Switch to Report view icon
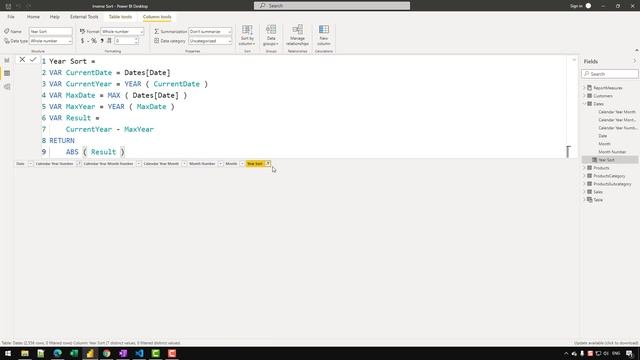Image resolution: width=640 pixels, height=360 pixels. click(7, 60)
